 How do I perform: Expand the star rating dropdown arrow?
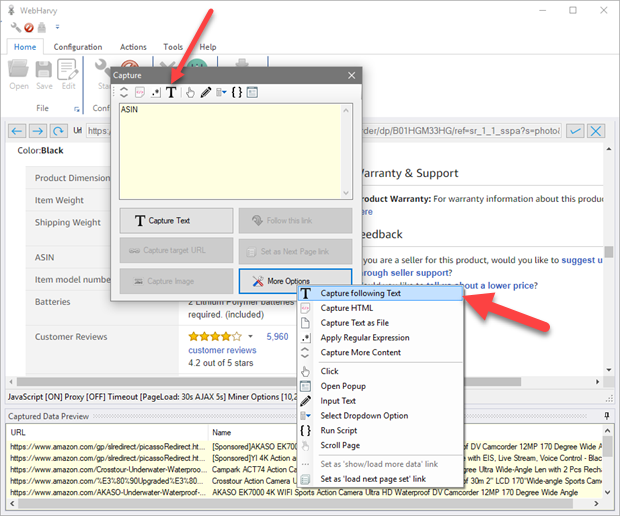point(250,337)
